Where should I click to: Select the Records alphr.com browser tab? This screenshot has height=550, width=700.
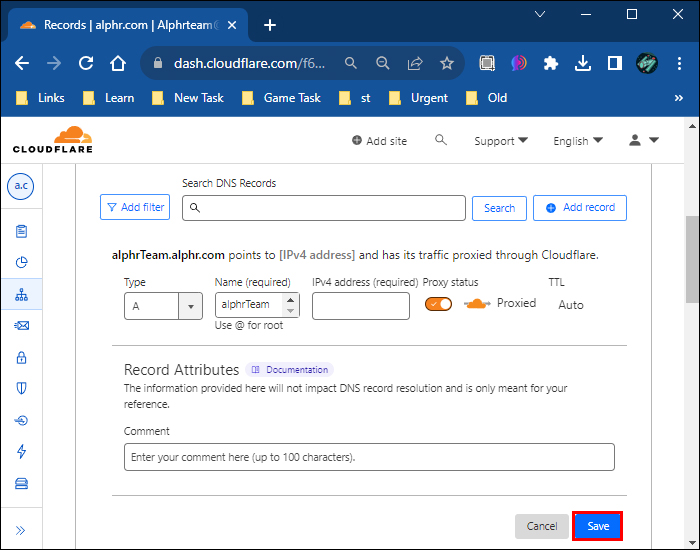coord(128,25)
